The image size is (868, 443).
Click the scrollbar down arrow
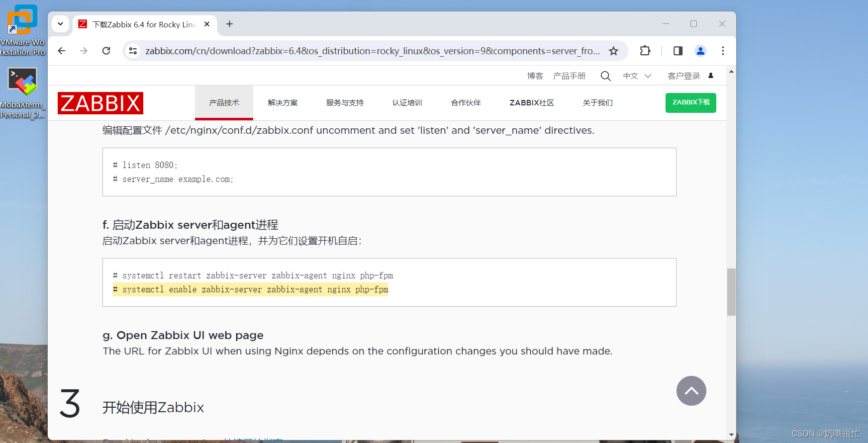click(731, 435)
